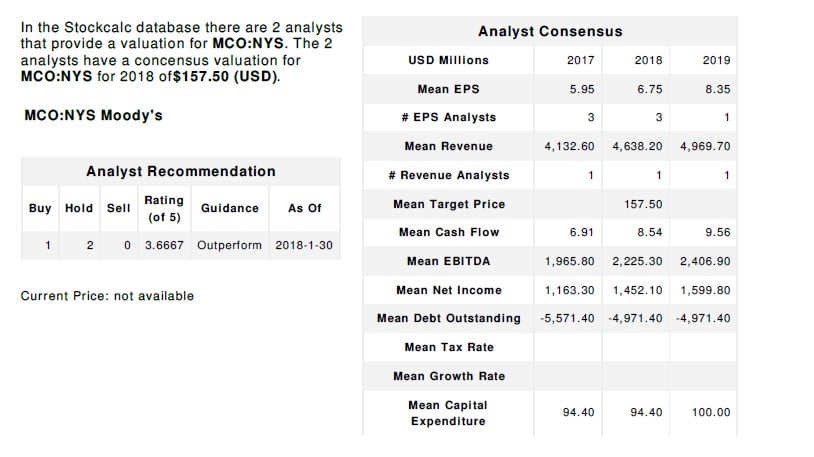Select the Mean Cash Flow row label
The width and height of the screenshot is (814, 457).
pyautogui.click(x=448, y=232)
